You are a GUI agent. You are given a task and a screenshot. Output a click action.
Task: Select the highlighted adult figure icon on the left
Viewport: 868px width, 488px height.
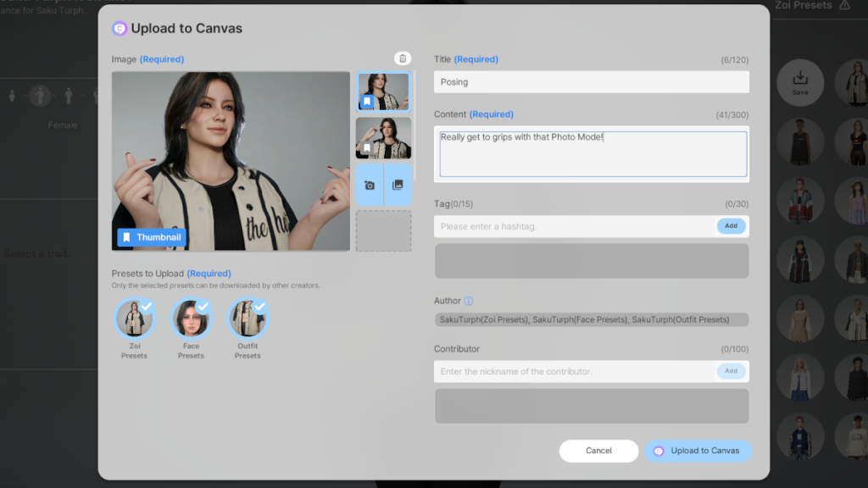(x=40, y=96)
